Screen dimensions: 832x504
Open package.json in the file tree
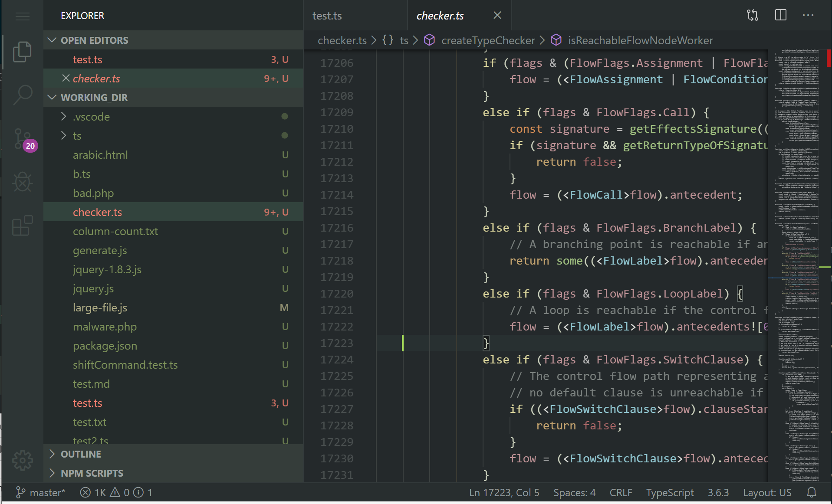click(x=173, y=346)
